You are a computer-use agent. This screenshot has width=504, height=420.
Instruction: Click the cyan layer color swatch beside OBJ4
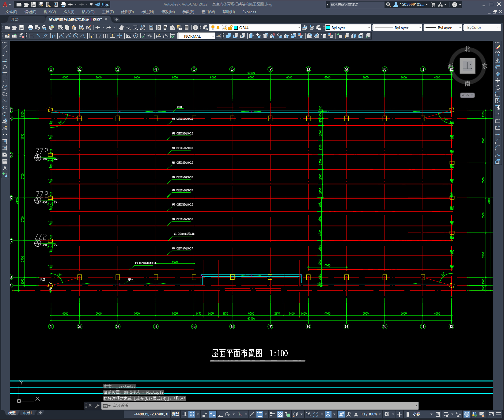tap(236, 28)
